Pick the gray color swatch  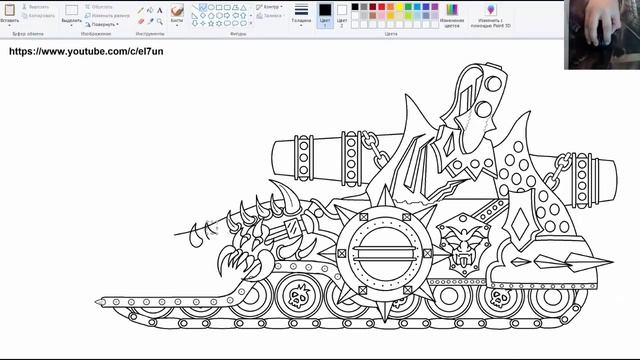[364, 7]
